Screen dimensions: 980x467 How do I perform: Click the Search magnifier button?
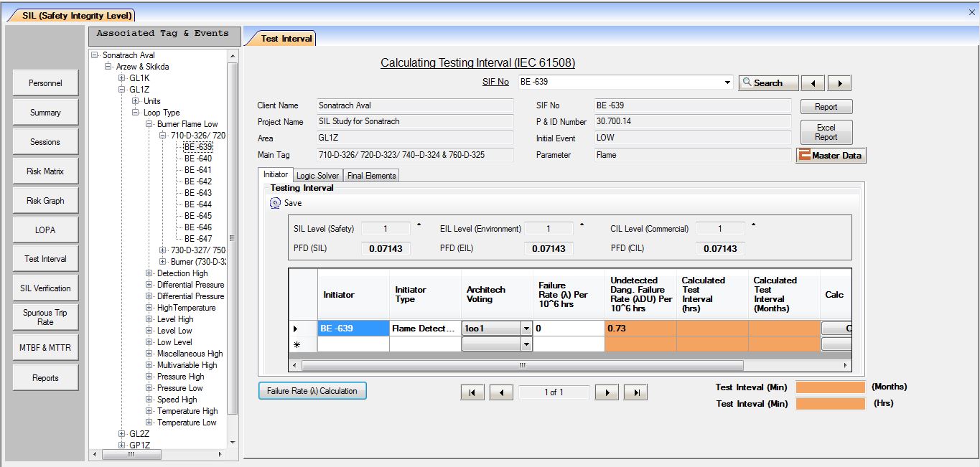point(768,82)
